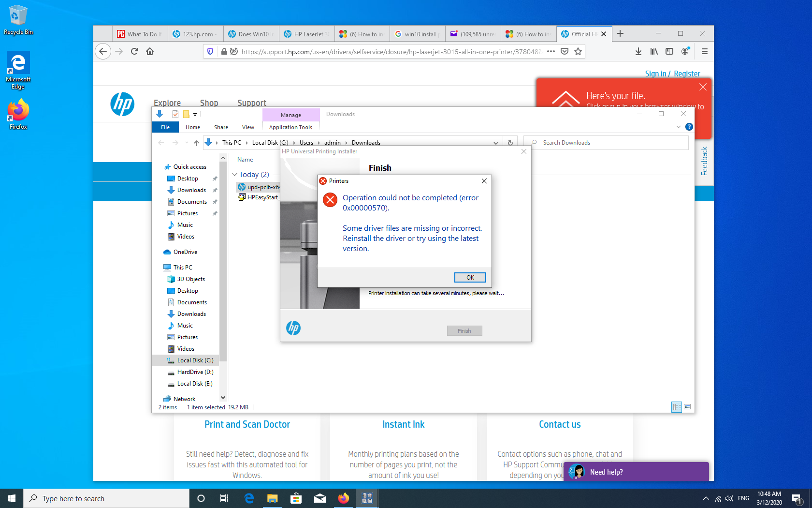Viewport: 812px width, 508px height.
Task: Open the Firefox downloads panel
Action: 638,51
